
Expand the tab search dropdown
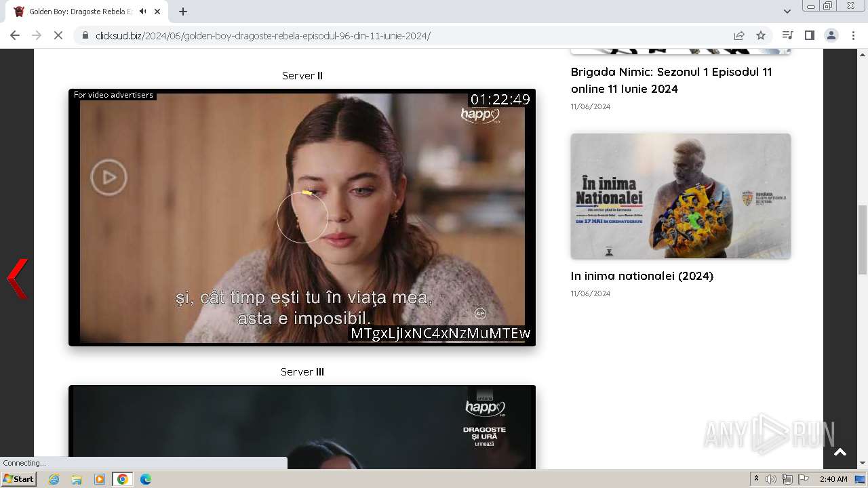[787, 12]
